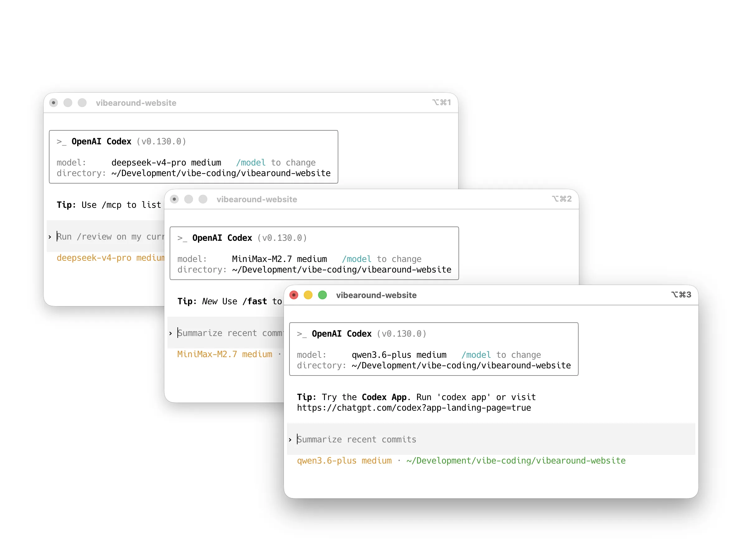Focus the 'Run /review on my curr' prompt in deepseek window

point(106,236)
